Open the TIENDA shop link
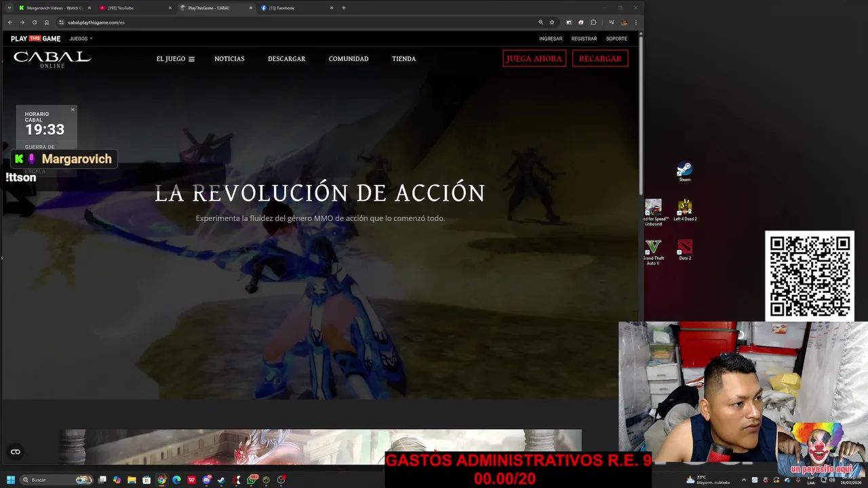 [x=403, y=59]
